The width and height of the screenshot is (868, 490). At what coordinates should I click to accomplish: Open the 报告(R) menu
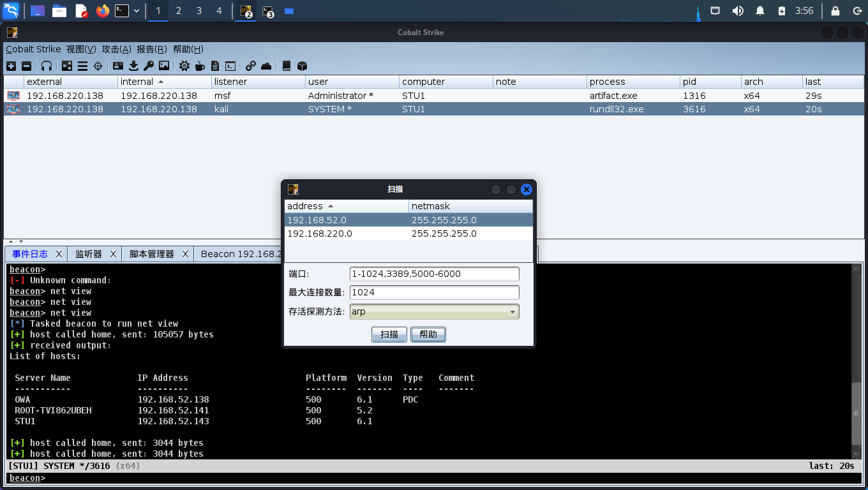[x=152, y=49]
